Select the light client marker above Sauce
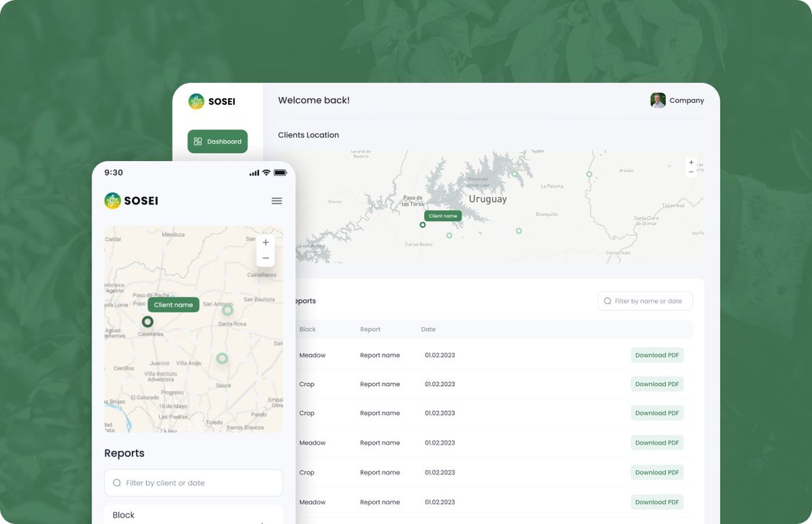Screen dimensions: 812x524 222,358
